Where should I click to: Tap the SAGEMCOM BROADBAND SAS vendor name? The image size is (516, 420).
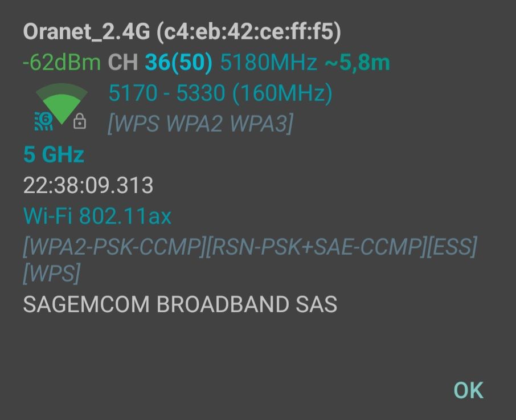tap(181, 304)
